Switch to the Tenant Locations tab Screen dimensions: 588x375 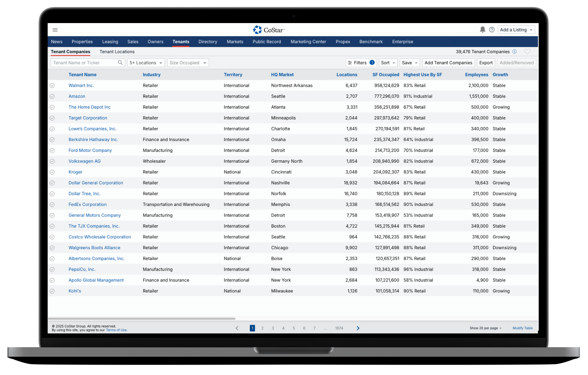point(117,52)
